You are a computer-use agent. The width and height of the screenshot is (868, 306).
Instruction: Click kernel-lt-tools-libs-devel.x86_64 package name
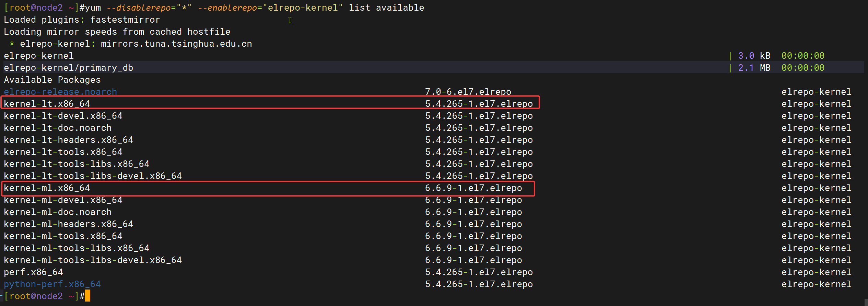point(93,176)
